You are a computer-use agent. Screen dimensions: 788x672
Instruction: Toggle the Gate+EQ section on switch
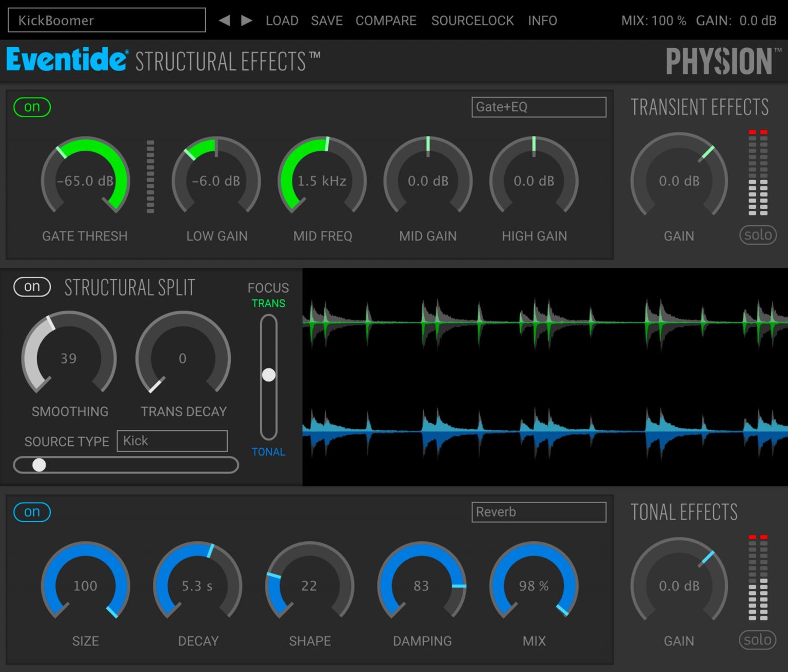point(31,107)
